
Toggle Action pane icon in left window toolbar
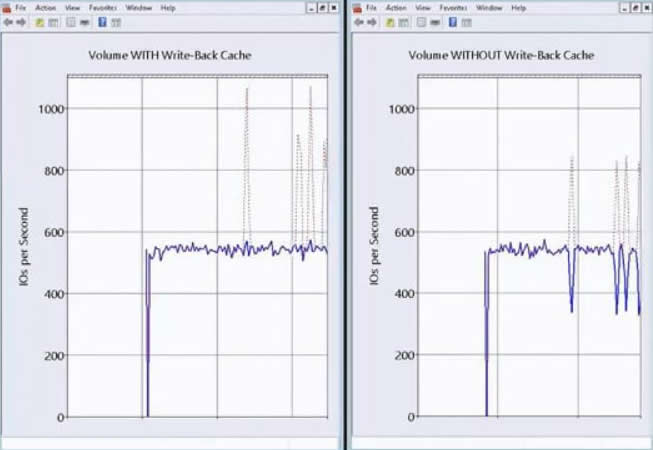(x=116, y=21)
